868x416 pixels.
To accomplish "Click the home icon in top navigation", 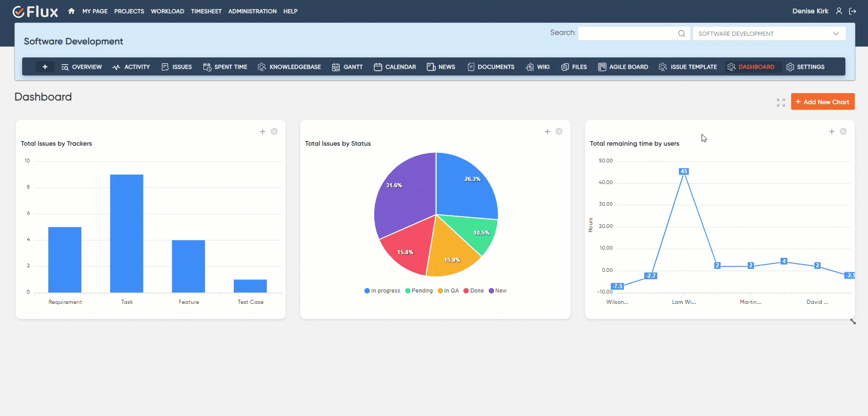I will [x=71, y=11].
